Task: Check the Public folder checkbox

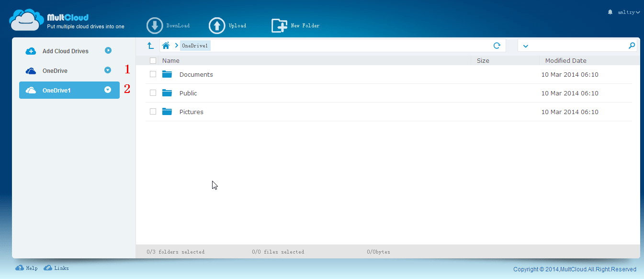Action: (153, 93)
